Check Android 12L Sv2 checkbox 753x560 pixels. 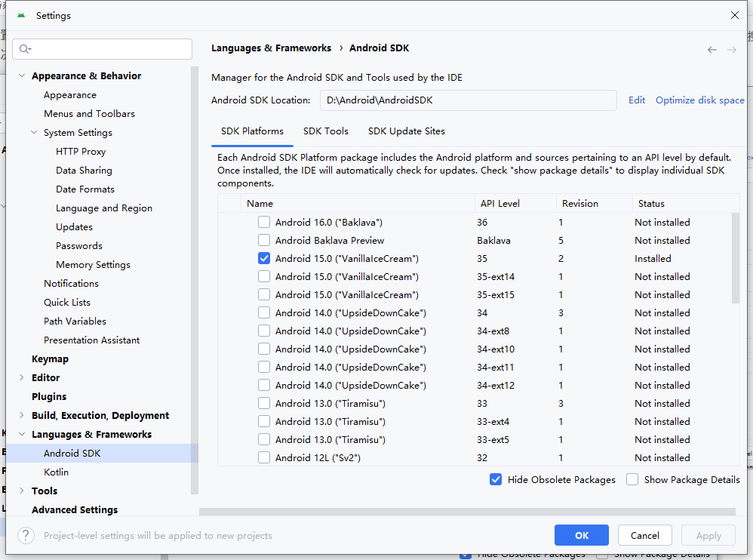click(263, 457)
